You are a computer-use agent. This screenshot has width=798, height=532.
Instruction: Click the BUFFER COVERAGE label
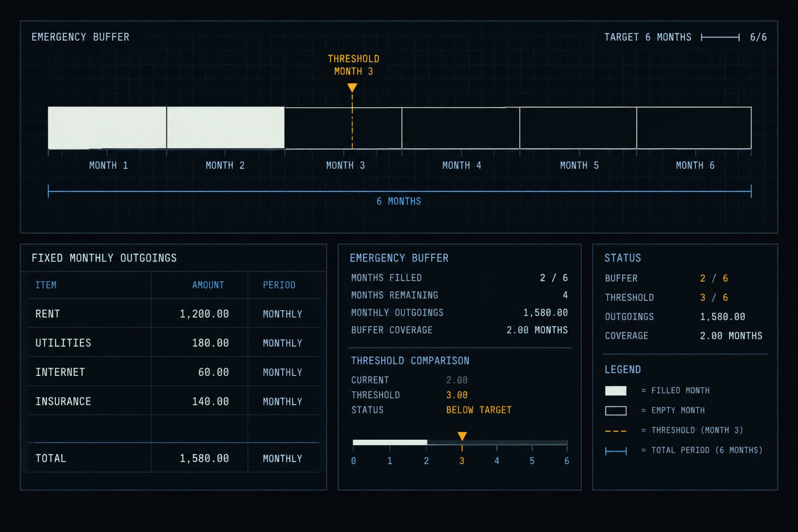(392, 330)
